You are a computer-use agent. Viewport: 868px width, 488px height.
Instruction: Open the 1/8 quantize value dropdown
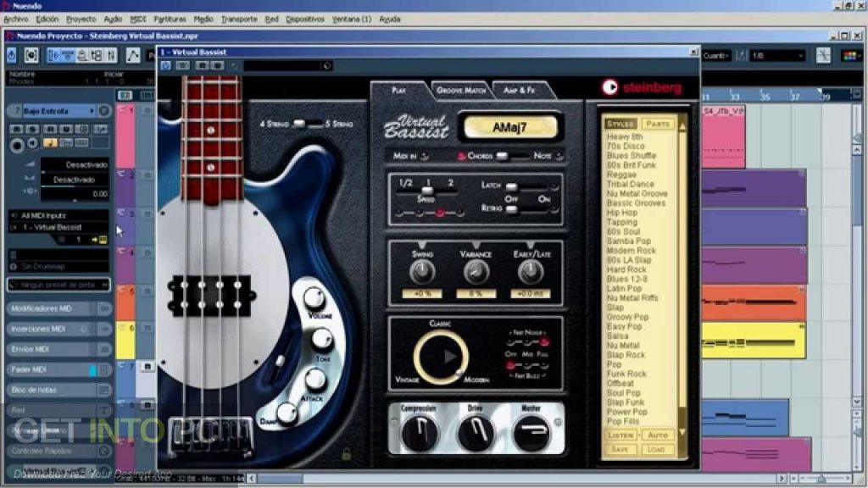[777, 56]
